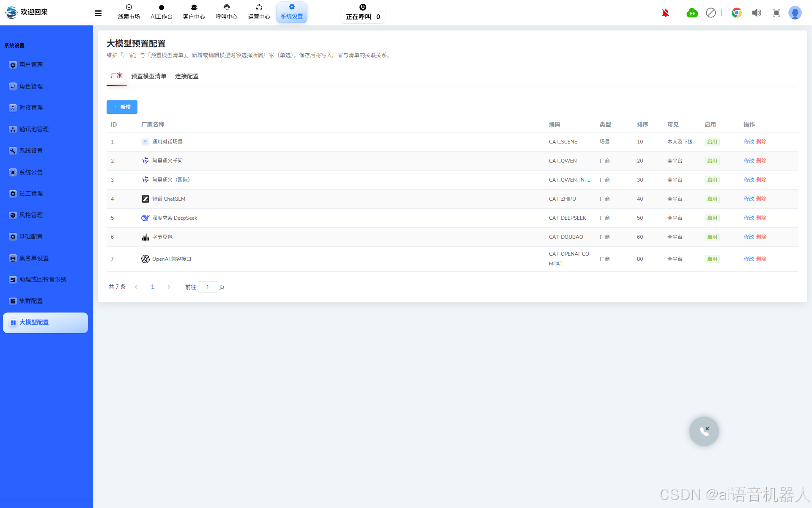Click 修改 for 智谱 ChatGLM row
Image resolution: width=812 pixels, height=508 pixels.
tap(749, 199)
